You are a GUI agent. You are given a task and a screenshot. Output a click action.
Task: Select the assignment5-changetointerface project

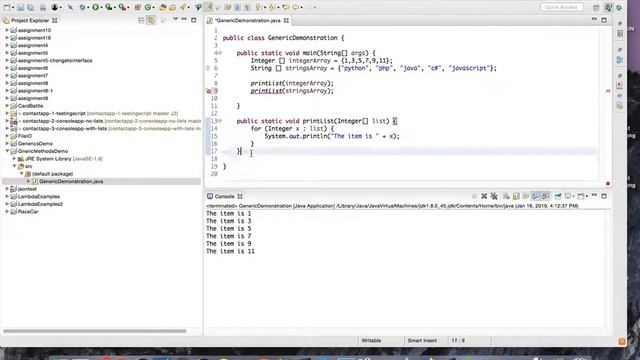pos(55,60)
